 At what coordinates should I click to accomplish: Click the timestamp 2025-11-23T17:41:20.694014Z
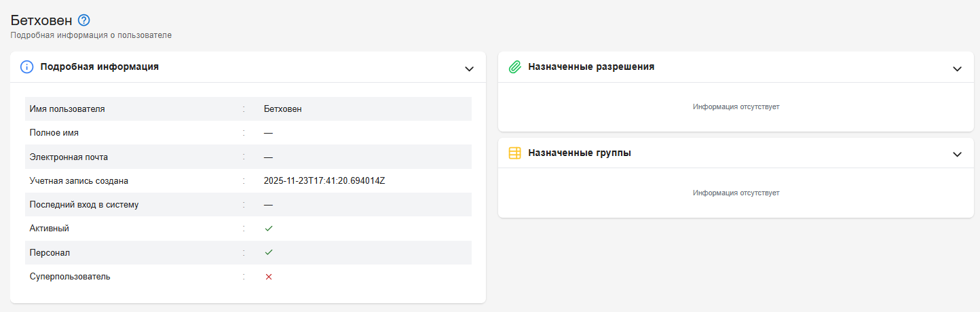tap(324, 180)
